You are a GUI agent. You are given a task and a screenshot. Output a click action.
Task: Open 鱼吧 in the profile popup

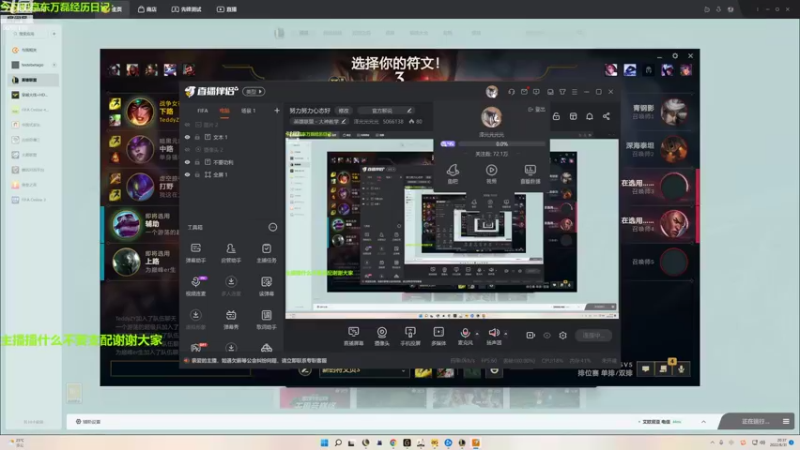coord(453,173)
